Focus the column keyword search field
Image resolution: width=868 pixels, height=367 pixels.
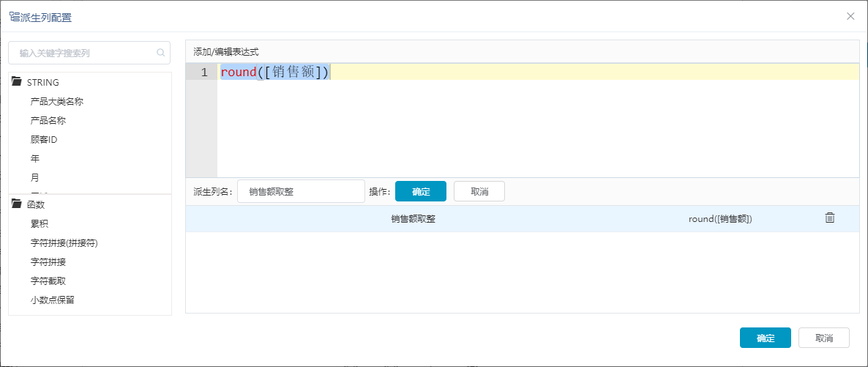(89, 53)
